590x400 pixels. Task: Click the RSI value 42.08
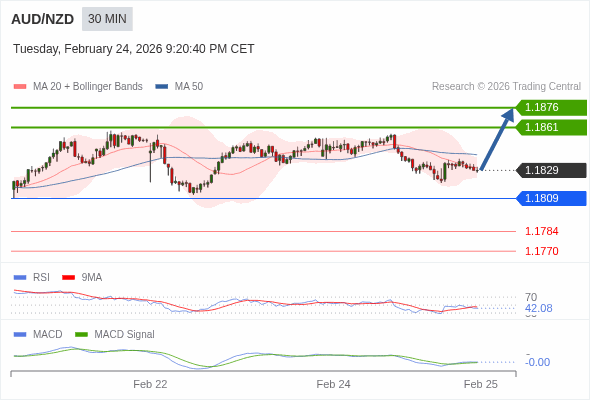[x=538, y=309]
